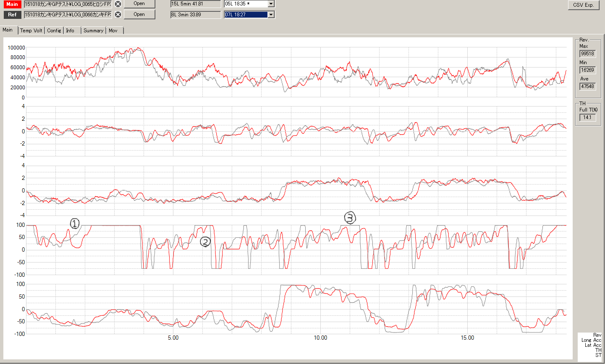Image resolution: width=605 pixels, height=364 pixels.
Task: Open a file for the Ref log
Action: pos(139,14)
